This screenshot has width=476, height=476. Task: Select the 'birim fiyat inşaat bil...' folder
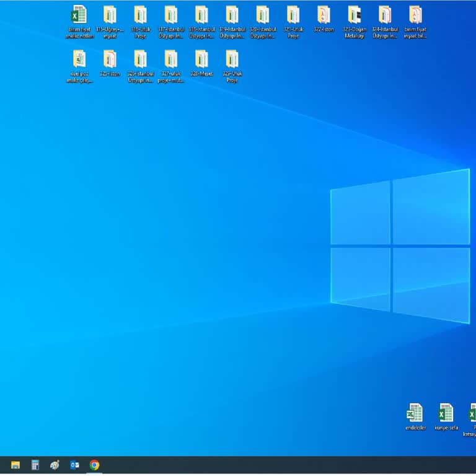coord(415,22)
